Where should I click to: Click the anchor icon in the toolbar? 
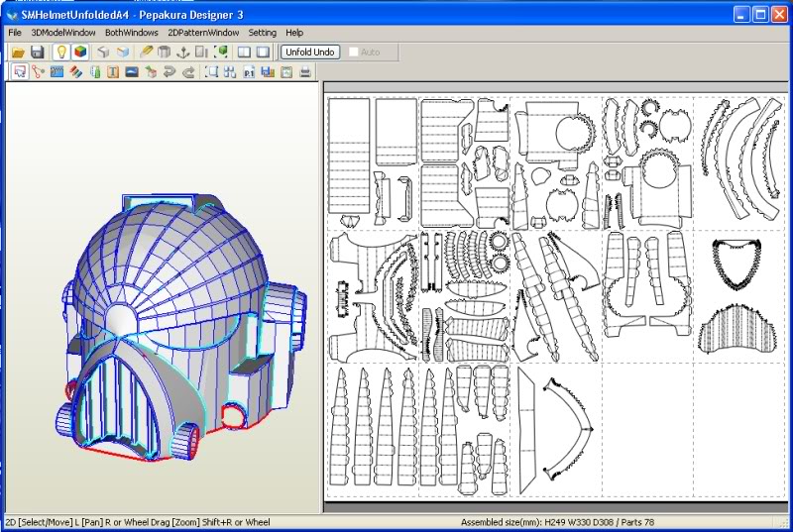[184, 52]
